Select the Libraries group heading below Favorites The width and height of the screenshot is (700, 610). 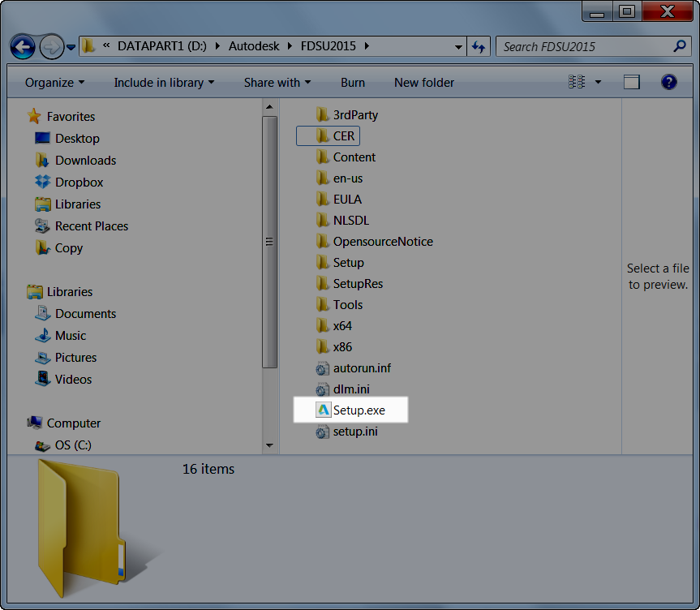tap(59, 291)
